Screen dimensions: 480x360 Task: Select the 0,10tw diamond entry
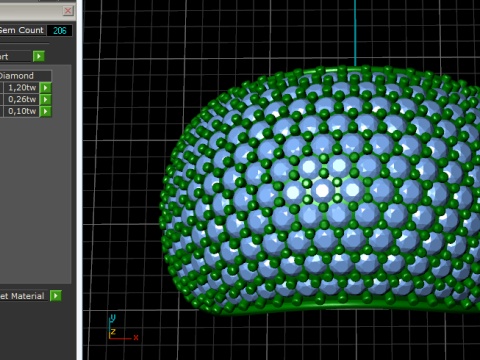21,111
